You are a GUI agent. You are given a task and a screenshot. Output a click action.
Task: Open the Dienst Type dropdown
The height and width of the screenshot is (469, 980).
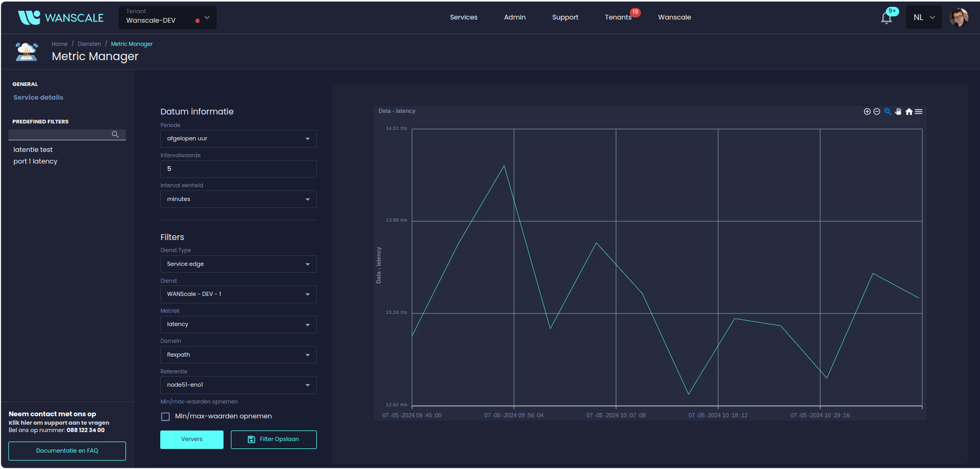(x=238, y=264)
